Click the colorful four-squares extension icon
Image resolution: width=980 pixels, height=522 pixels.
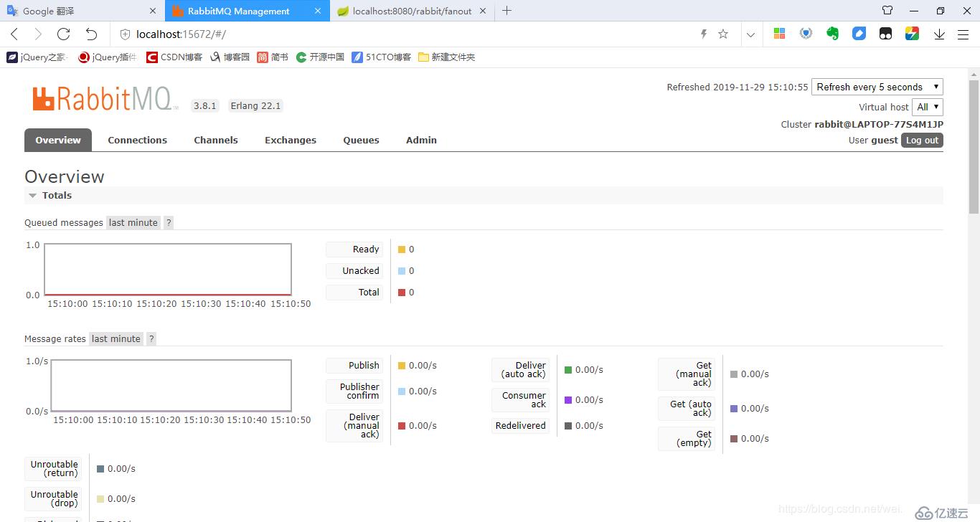coord(779,34)
